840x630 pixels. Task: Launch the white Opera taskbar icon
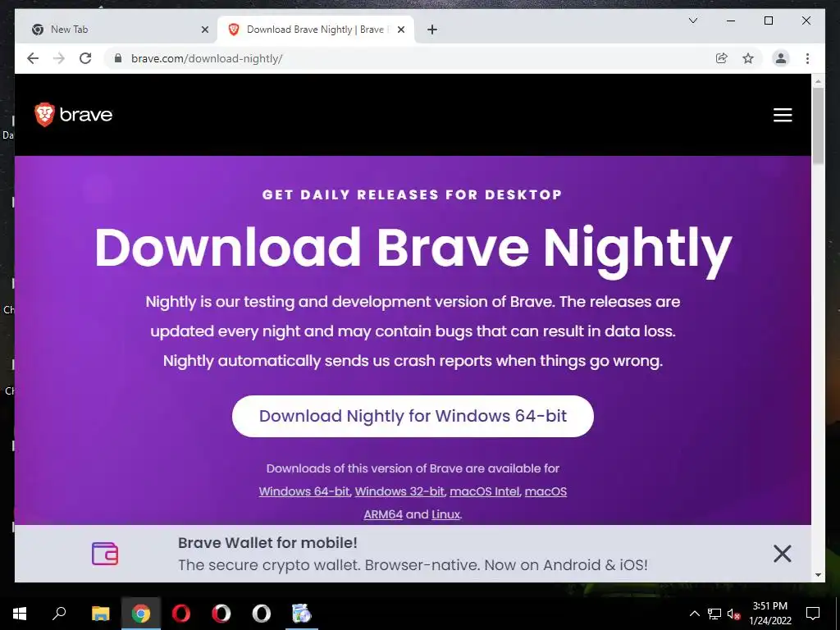point(262,614)
